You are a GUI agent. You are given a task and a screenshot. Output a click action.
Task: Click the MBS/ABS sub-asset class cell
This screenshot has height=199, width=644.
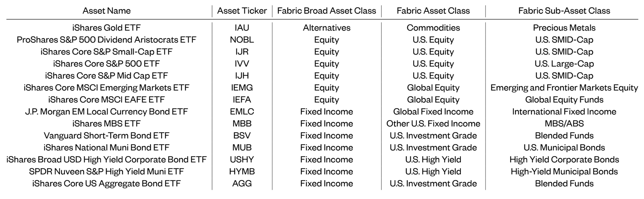(564, 123)
